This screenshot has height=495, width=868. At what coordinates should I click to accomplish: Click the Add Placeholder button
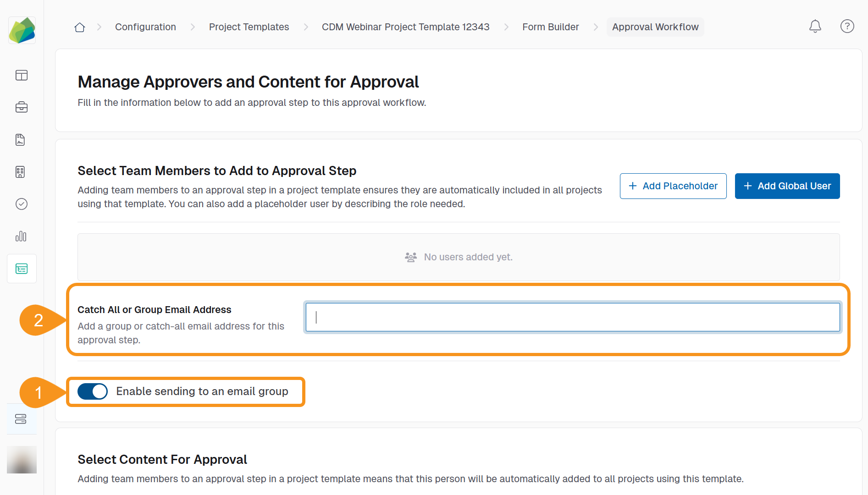click(673, 186)
